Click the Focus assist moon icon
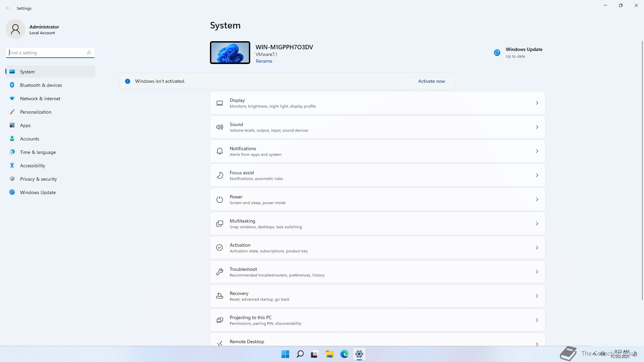Image resolution: width=644 pixels, height=362 pixels. tap(220, 175)
